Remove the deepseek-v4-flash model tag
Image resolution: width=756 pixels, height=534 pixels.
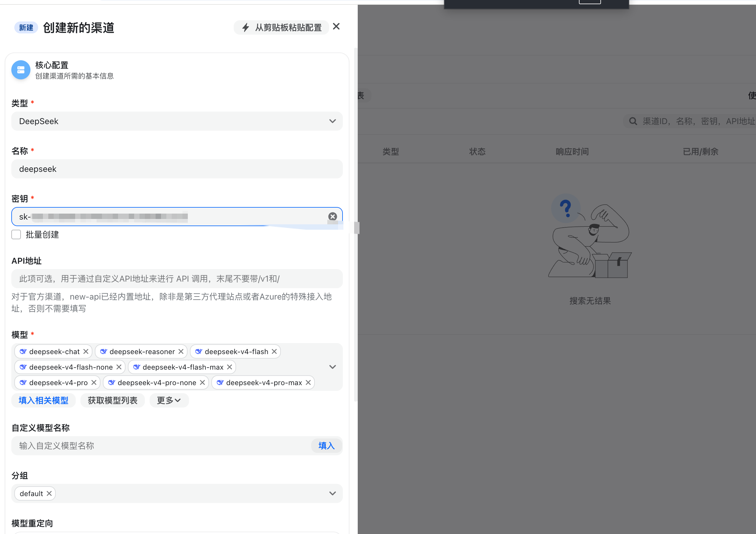pyautogui.click(x=274, y=351)
